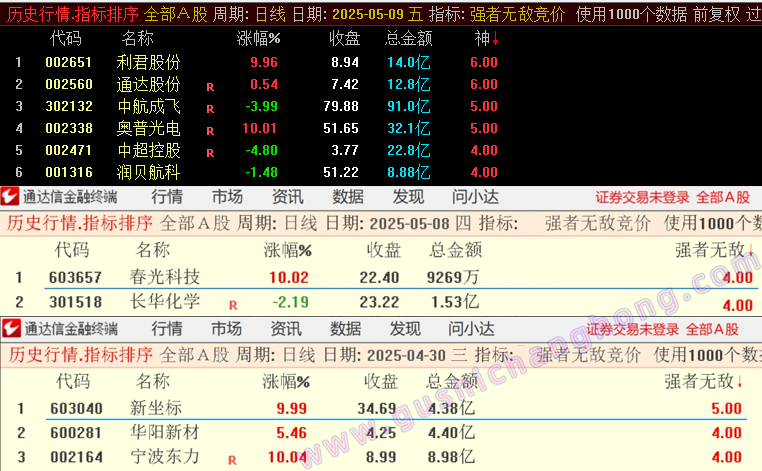Sort by 总金额 header in the black table
This screenshot has height=471, width=762.
408,38
